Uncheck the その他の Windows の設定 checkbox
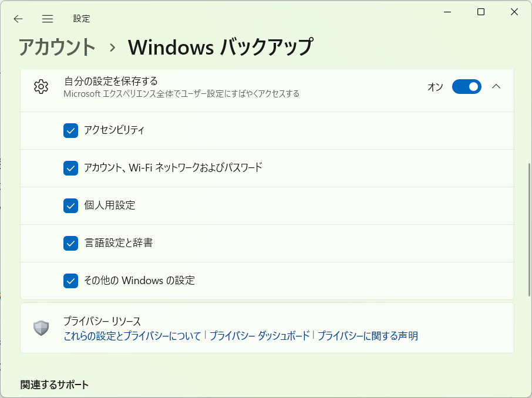 click(x=70, y=281)
